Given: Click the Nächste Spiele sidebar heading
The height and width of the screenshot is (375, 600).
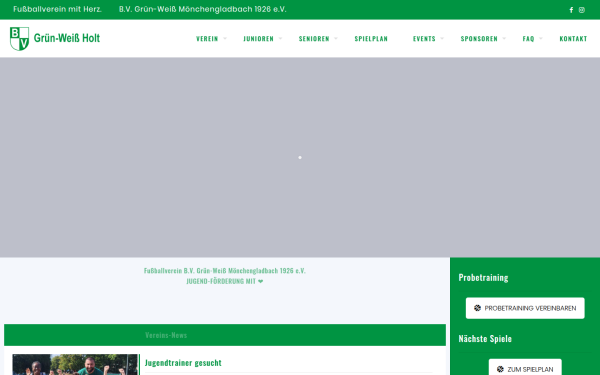Looking at the screenshot, I should 485,339.
